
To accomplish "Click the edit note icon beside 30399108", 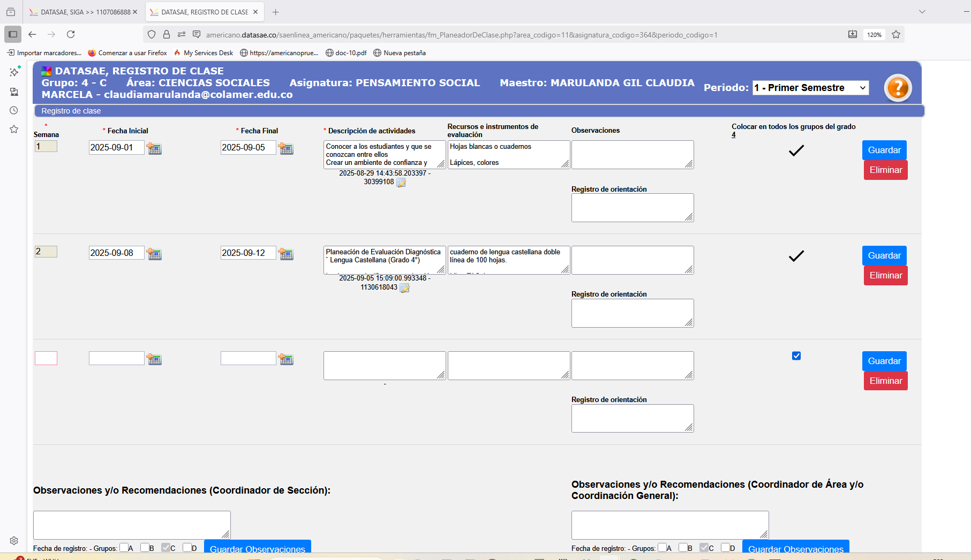I will [x=401, y=183].
